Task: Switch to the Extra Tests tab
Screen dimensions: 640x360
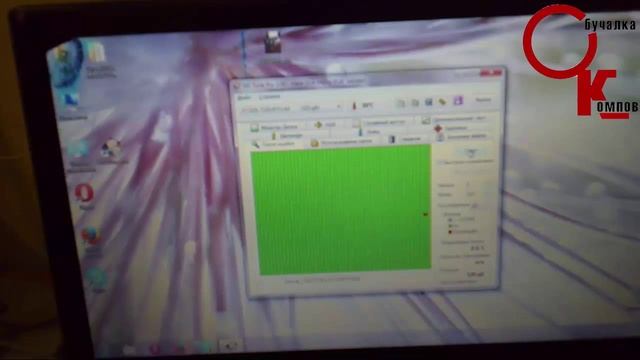Action: [x=455, y=119]
